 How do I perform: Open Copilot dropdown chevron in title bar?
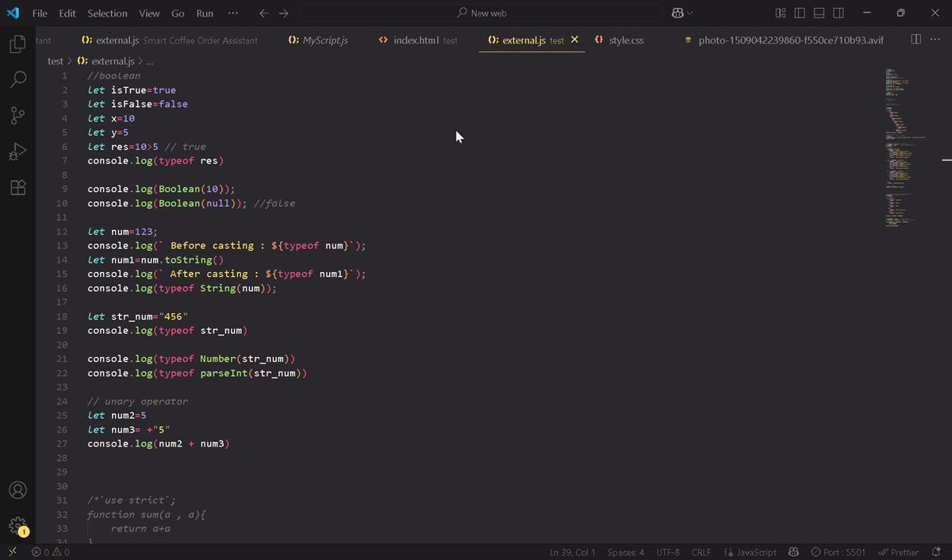pos(689,13)
